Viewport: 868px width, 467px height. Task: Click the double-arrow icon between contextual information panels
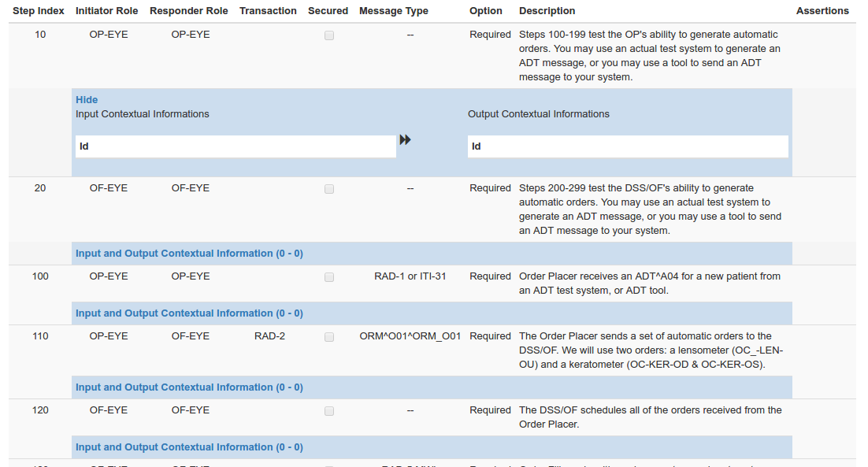pos(405,139)
